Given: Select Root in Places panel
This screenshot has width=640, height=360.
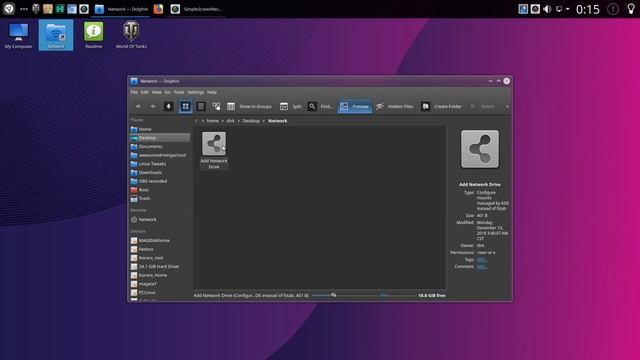Looking at the screenshot, I should tap(160, 190).
